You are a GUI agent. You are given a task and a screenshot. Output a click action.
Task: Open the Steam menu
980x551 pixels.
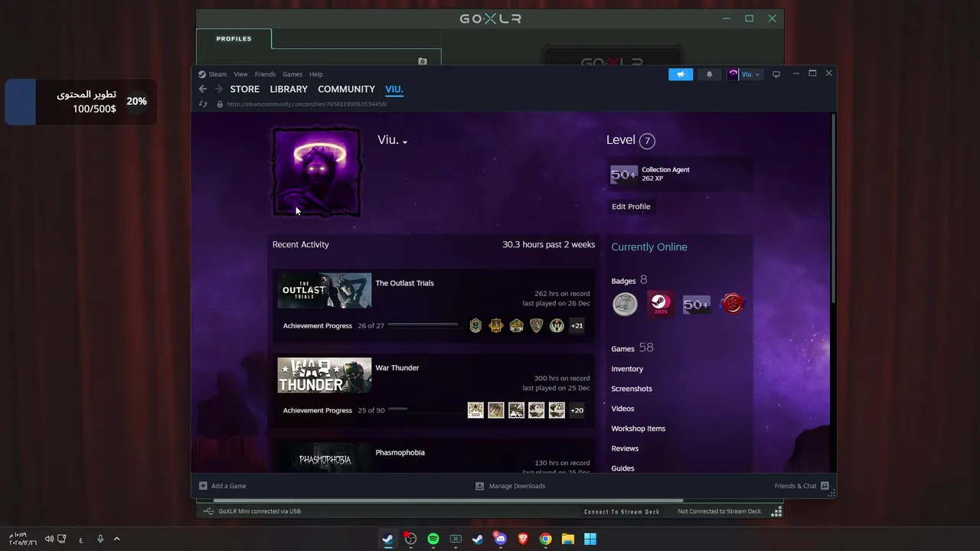coord(217,74)
